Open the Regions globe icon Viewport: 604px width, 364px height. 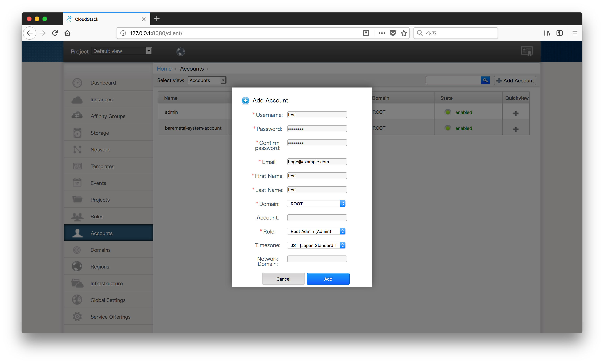(77, 267)
